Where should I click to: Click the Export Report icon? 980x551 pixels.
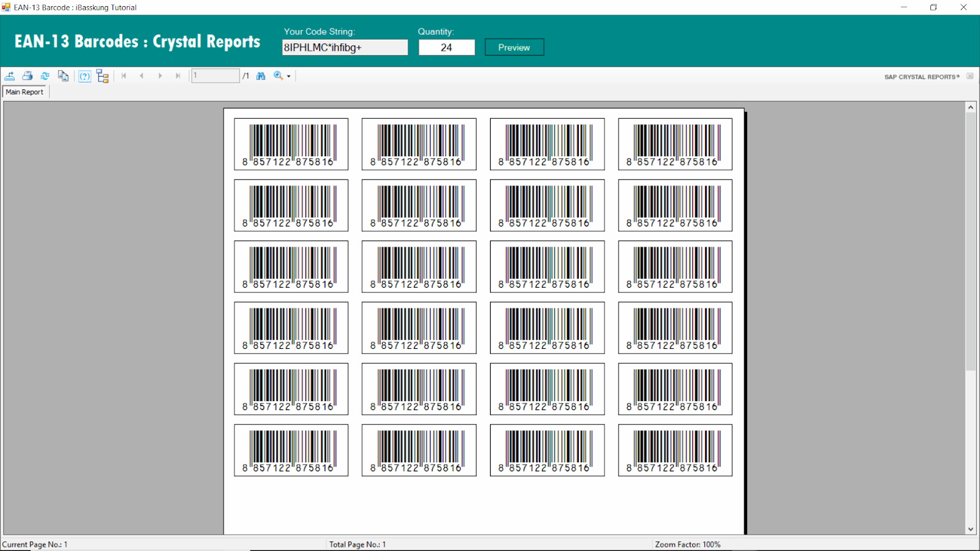pos(10,75)
